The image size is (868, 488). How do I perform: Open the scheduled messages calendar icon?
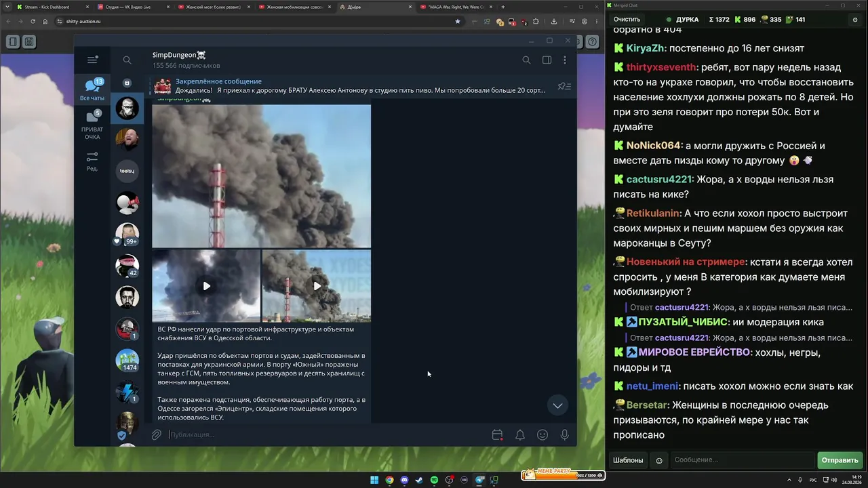coord(497,434)
